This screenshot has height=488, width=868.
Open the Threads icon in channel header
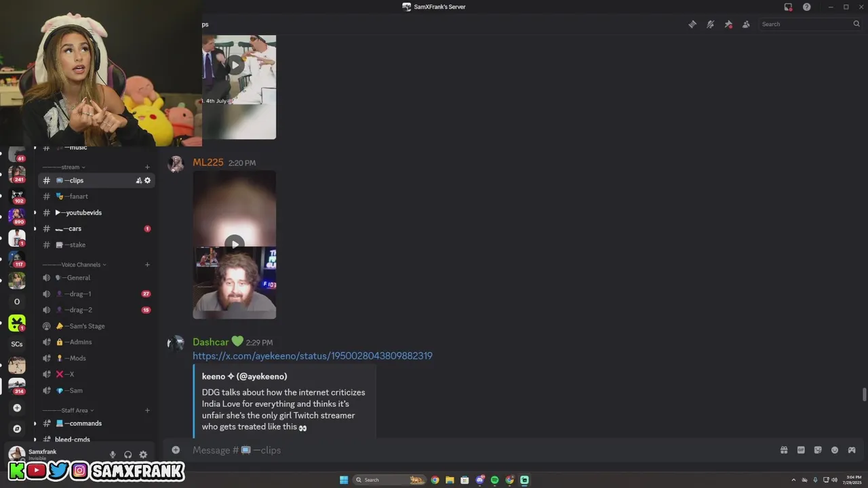coord(692,24)
